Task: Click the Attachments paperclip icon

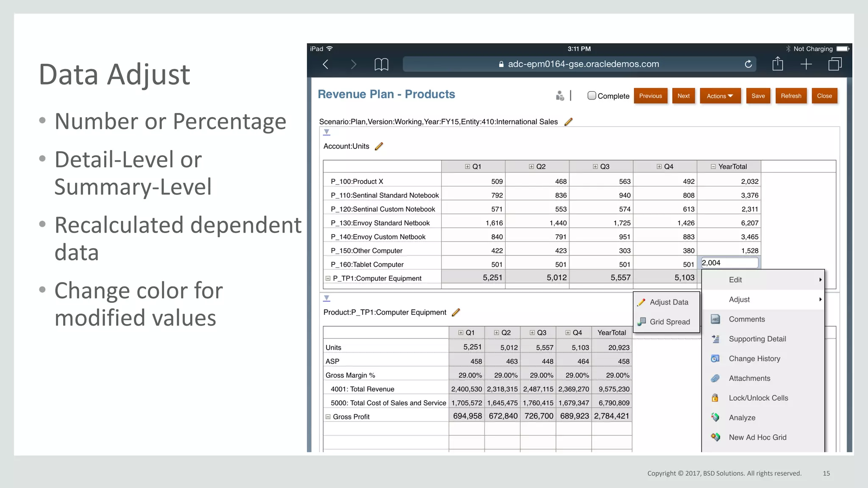Action: click(715, 378)
